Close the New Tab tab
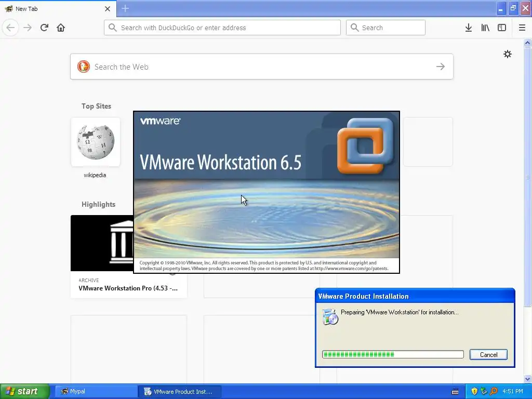 (108, 9)
